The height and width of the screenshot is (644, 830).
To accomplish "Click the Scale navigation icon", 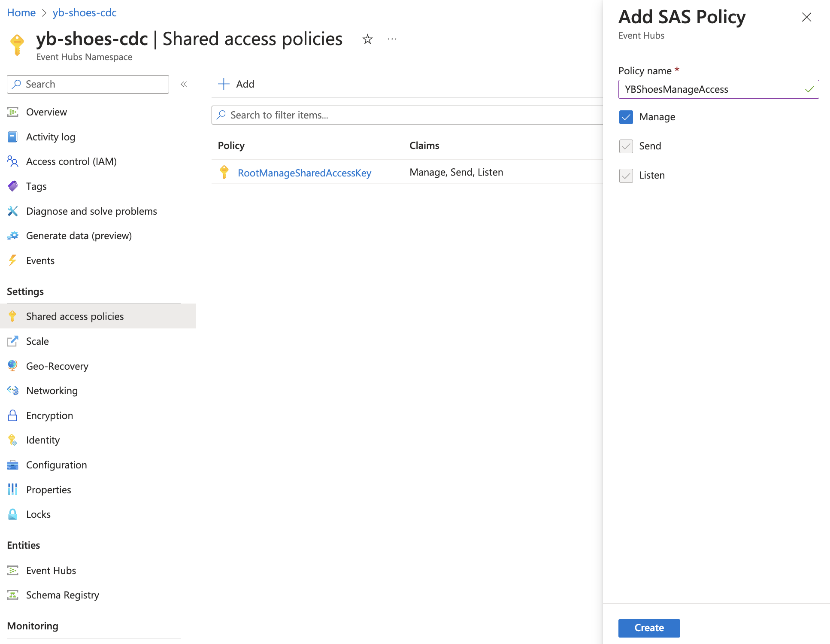I will (13, 341).
